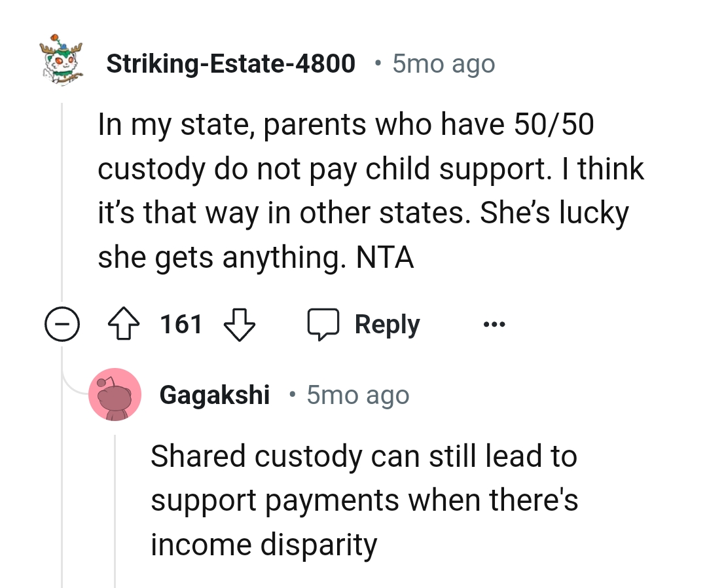The image size is (707, 588).
Task: Downvote Striking-Estate-4800's comment
Action: point(239,323)
